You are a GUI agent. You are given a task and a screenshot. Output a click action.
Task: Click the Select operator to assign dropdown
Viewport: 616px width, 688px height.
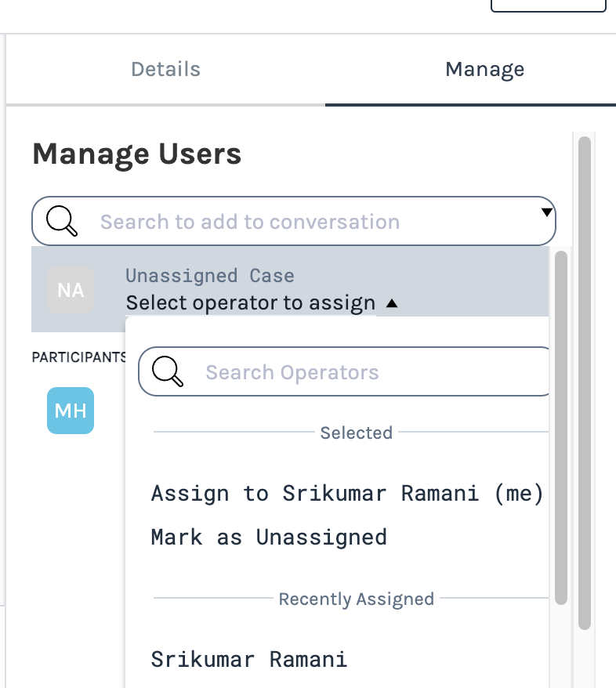click(251, 302)
